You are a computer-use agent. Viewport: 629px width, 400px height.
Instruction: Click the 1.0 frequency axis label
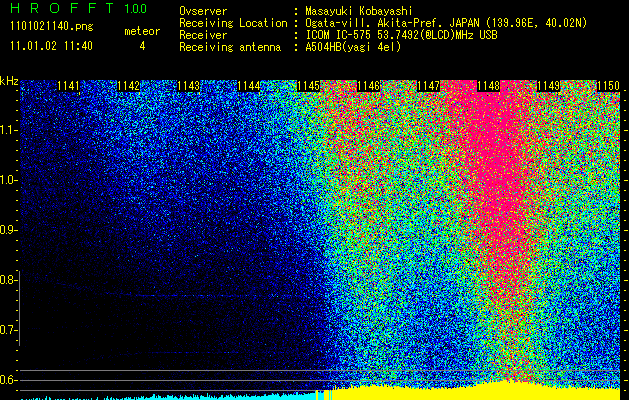pos(7,180)
